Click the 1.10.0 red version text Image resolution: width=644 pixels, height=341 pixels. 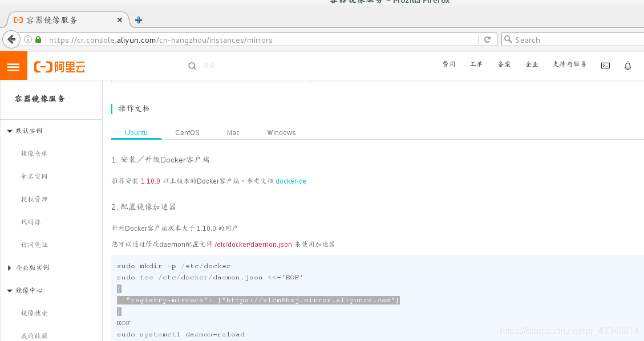[151, 181]
